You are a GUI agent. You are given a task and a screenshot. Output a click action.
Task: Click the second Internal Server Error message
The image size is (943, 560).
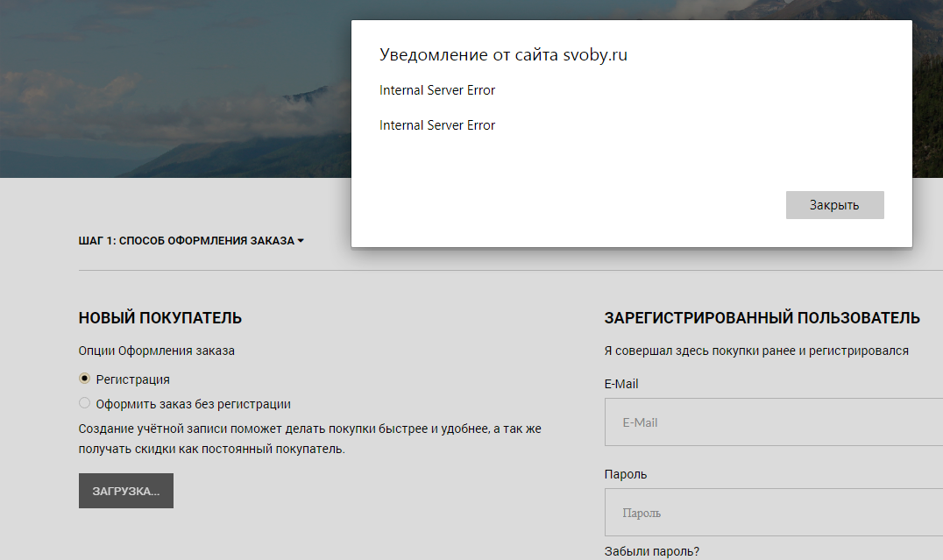pos(437,125)
